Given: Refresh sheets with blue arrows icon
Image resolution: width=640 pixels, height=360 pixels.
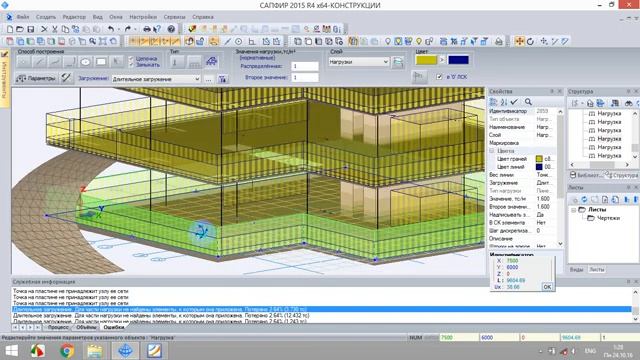Looking at the screenshot, I should tap(584, 200).
